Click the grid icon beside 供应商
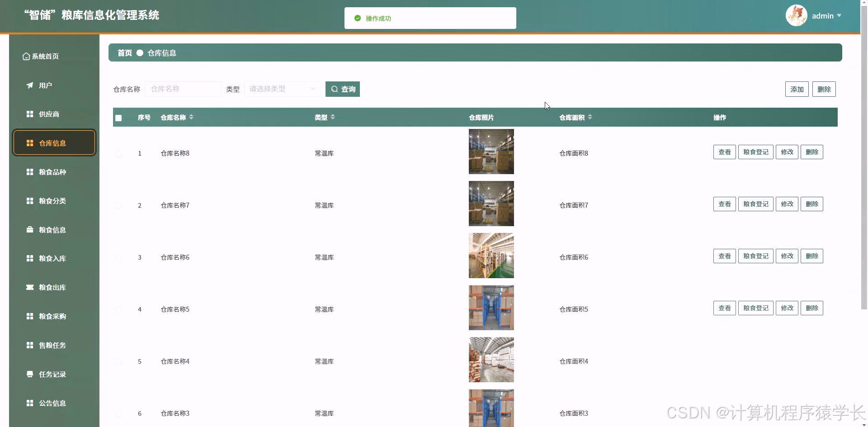Viewport: 868px width, 427px height. tap(29, 114)
